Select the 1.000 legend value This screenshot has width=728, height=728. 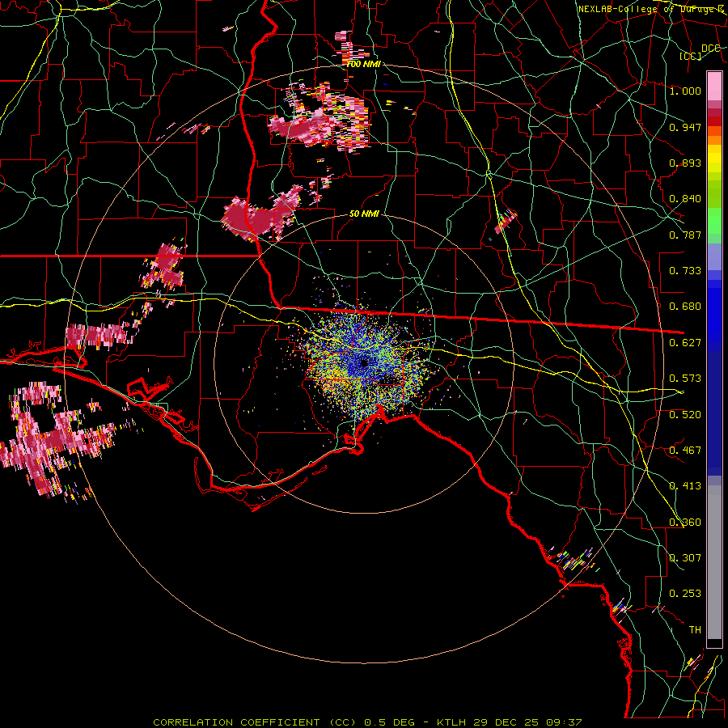[x=685, y=91]
